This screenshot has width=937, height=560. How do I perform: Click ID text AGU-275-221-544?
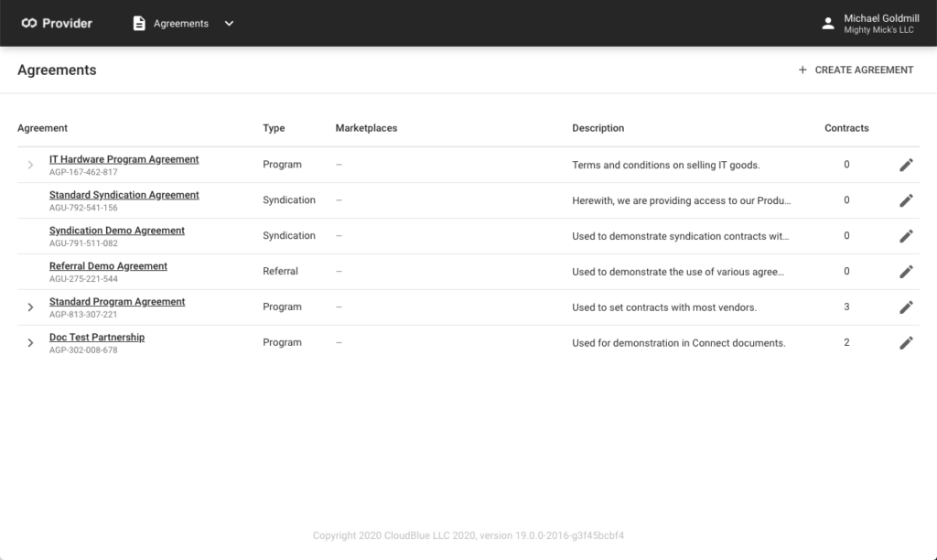point(83,279)
